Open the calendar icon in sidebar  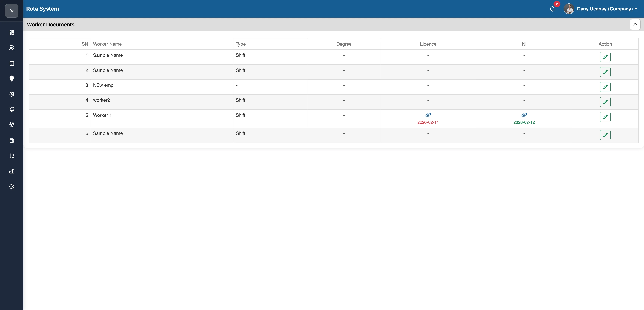click(12, 63)
